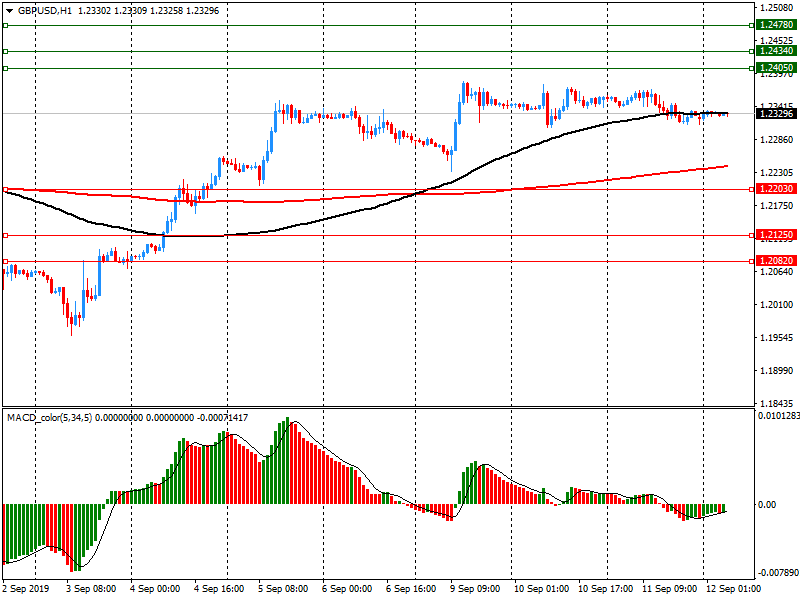Click the 3 Sep 08:00 time label
This screenshot has height=600, width=800.
91,589
